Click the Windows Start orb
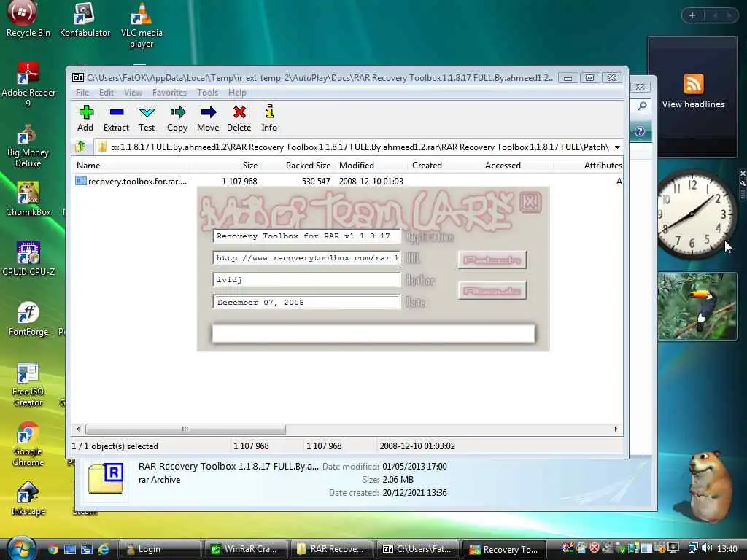The width and height of the screenshot is (747, 560). [x=20, y=549]
